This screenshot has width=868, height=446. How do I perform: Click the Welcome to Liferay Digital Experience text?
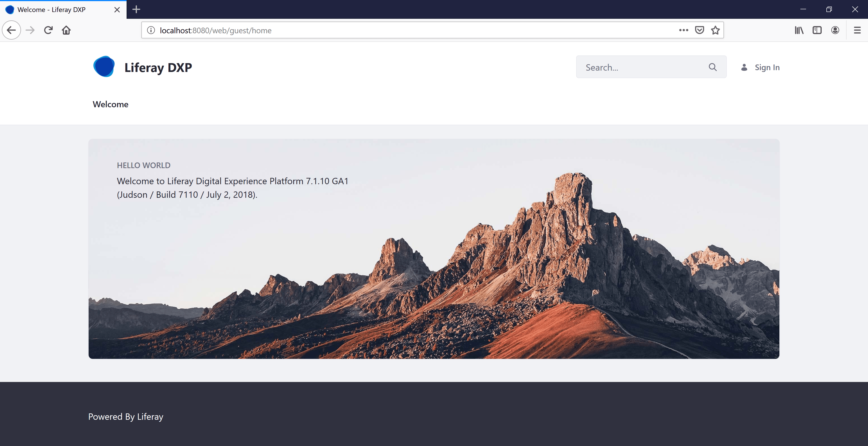pos(233,188)
